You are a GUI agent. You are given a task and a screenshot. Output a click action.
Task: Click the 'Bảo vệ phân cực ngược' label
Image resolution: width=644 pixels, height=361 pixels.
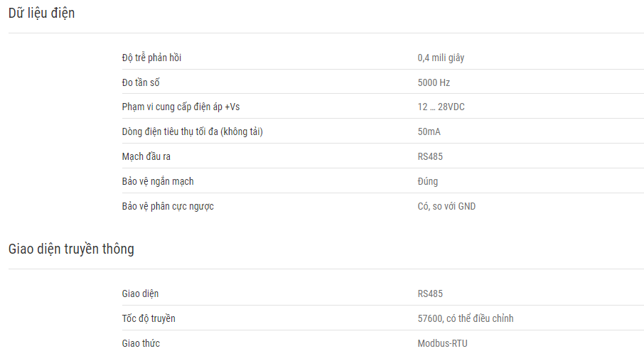tap(168, 206)
